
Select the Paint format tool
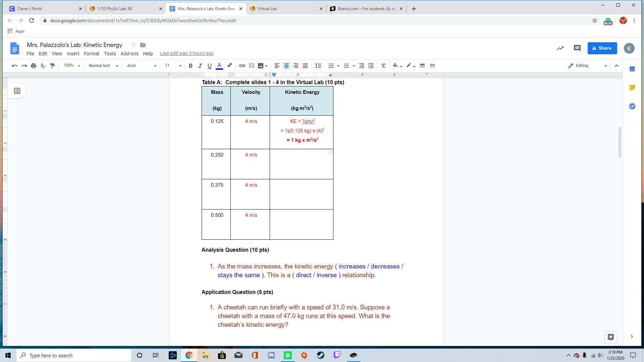tap(52, 66)
